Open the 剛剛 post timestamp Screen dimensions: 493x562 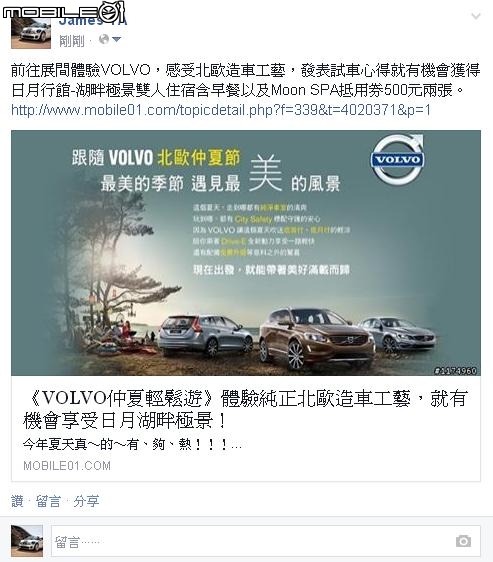coord(72,41)
